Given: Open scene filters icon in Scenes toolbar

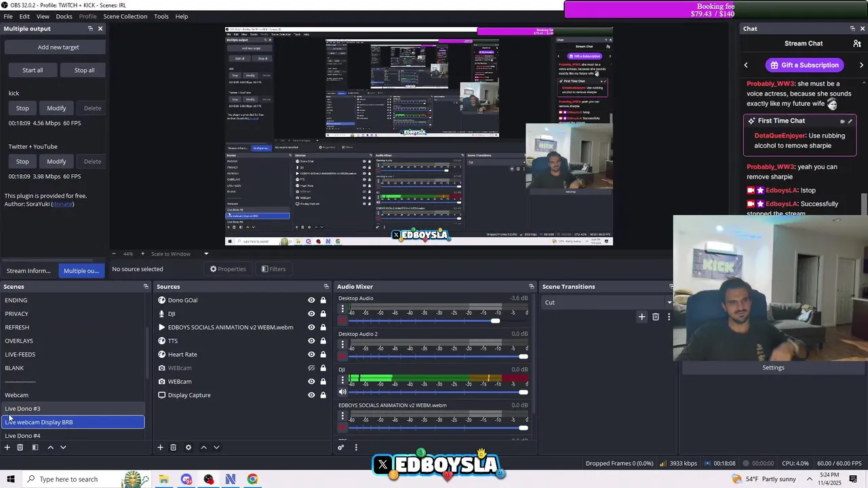Looking at the screenshot, I should point(35,447).
